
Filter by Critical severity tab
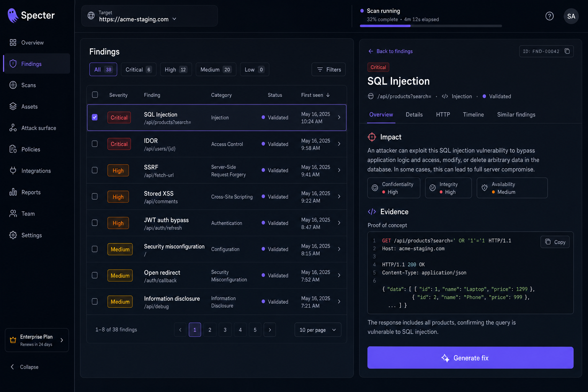138,69
